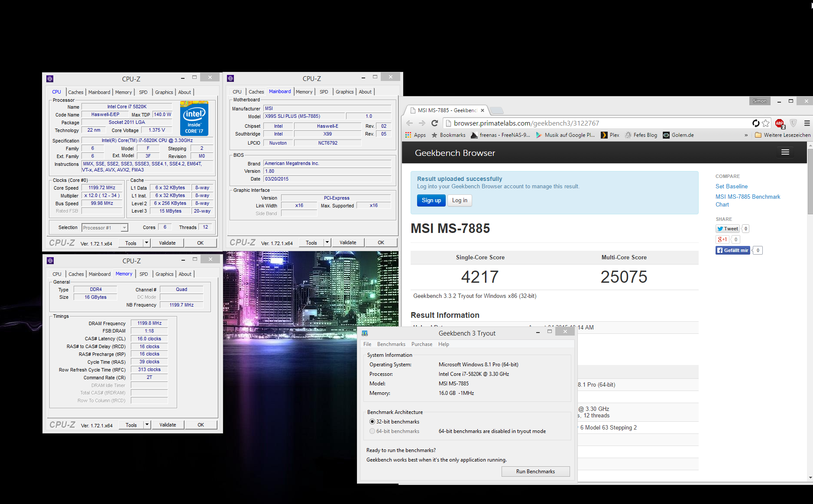The height and width of the screenshot is (504, 813).
Task: Bookmark this page with the star icon
Action: tap(766, 123)
